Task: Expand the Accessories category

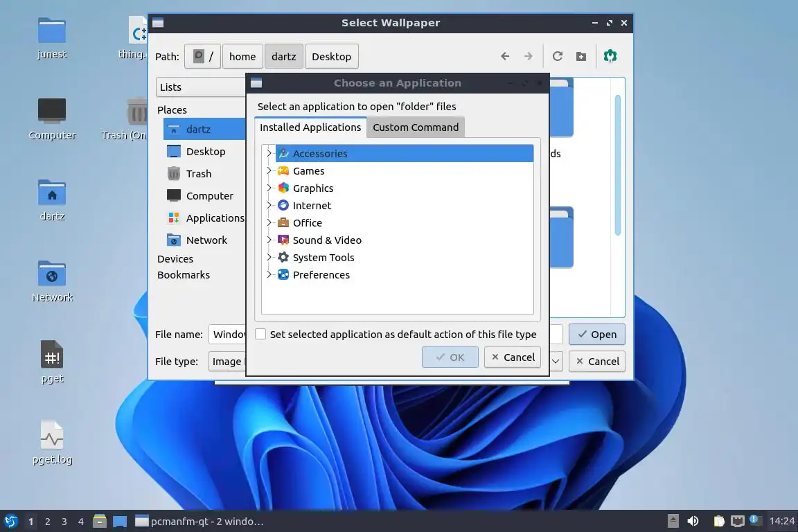Action: [269, 153]
